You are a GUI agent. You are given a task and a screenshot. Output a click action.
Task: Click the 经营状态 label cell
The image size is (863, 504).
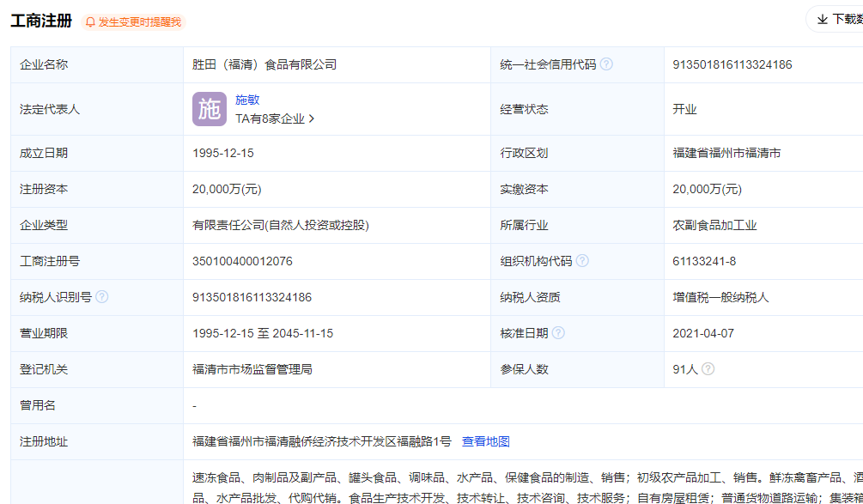577,109
